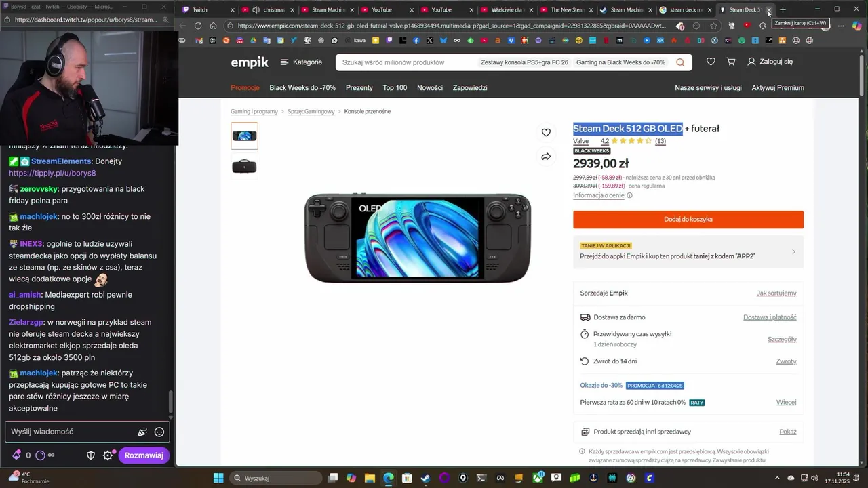This screenshot has height=488, width=868.
Task: Select the second thumbnail showing the case
Action: pos(244,166)
